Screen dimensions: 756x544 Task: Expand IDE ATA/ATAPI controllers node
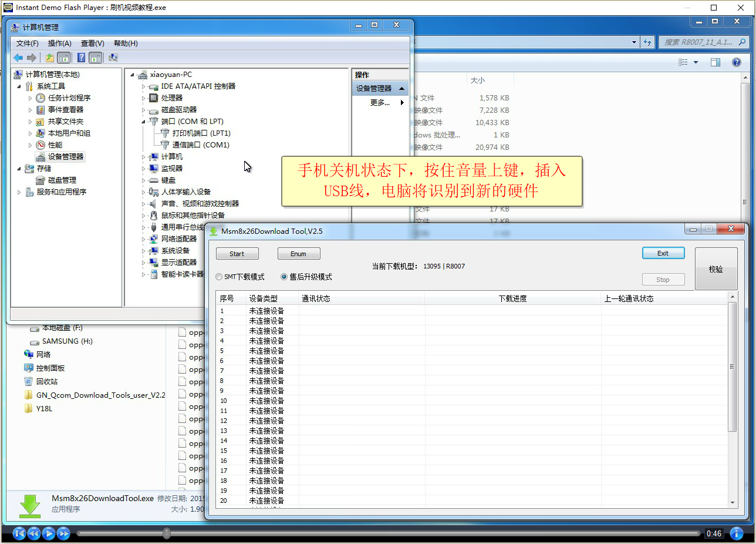[x=143, y=86]
